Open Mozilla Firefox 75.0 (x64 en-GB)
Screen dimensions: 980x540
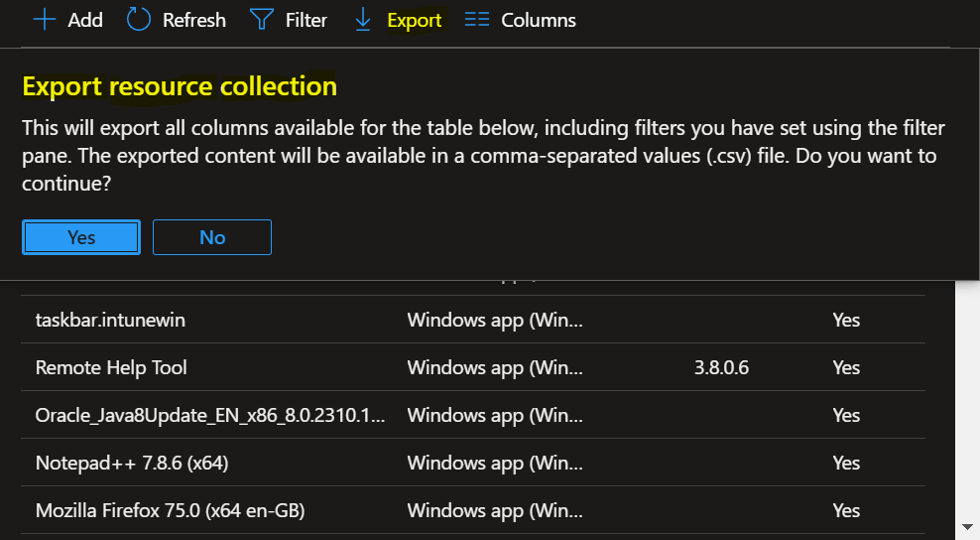tap(170, 510)
